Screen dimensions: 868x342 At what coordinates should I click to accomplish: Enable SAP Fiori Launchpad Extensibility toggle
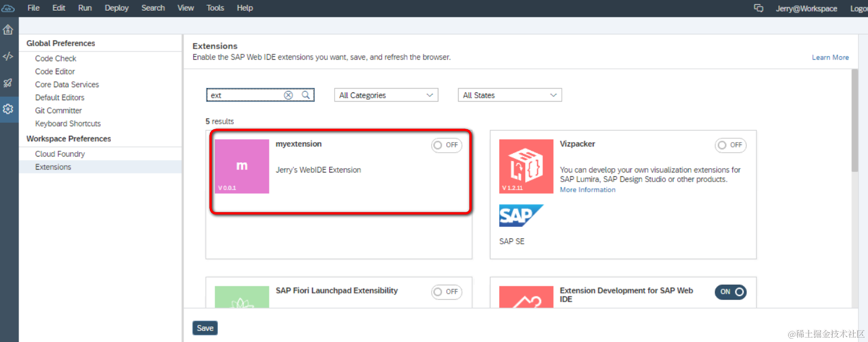point(447,292)
